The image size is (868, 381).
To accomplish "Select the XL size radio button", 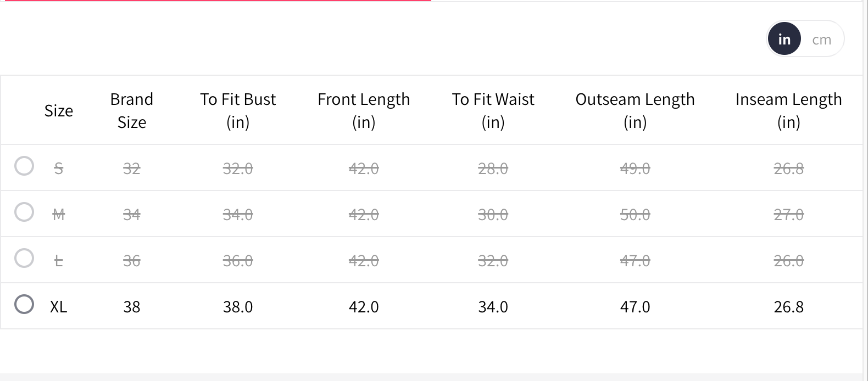I will 24,304.
